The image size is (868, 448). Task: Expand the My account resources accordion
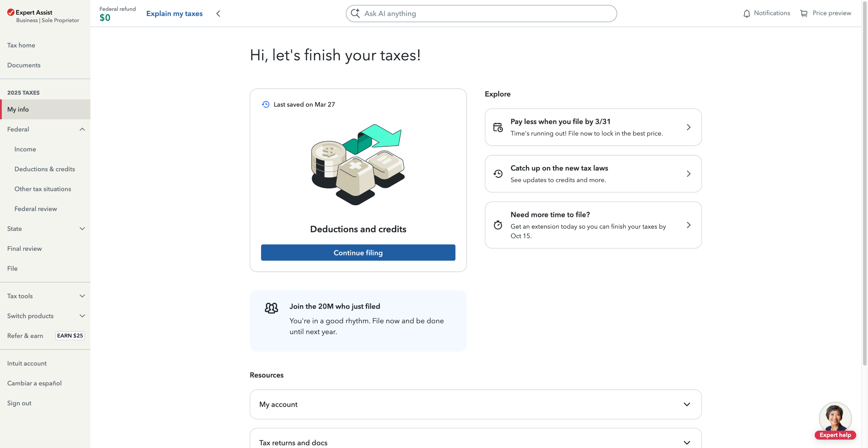(687, 404)
